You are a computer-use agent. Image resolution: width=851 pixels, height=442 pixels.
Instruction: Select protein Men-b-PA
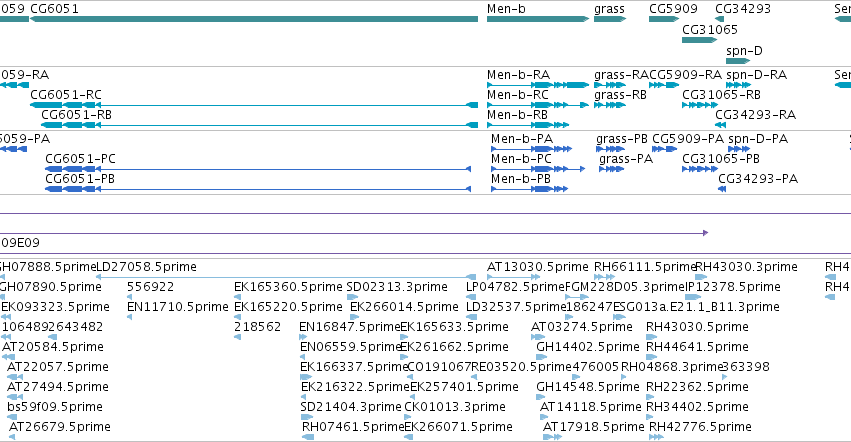[531, 149]
